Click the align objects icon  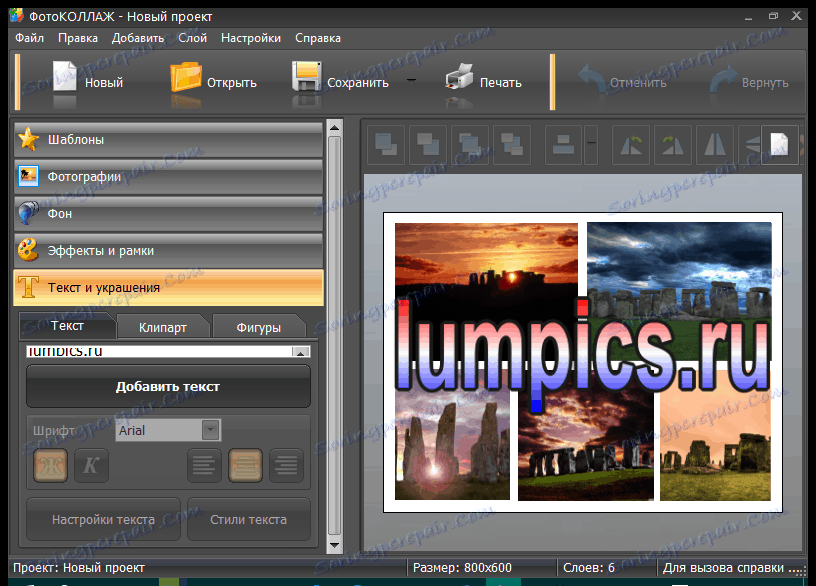point(564,145)
